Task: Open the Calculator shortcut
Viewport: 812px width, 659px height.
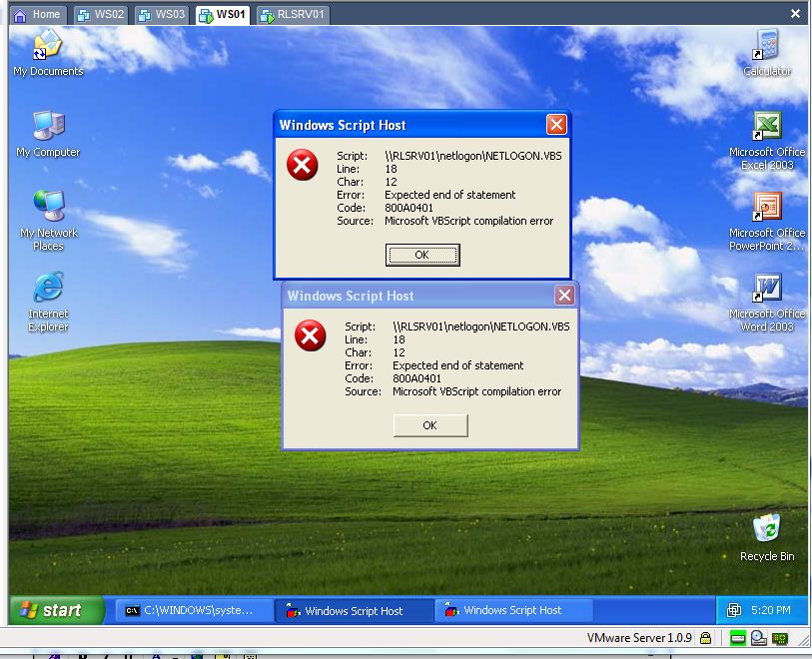Action: pos(767,53)
